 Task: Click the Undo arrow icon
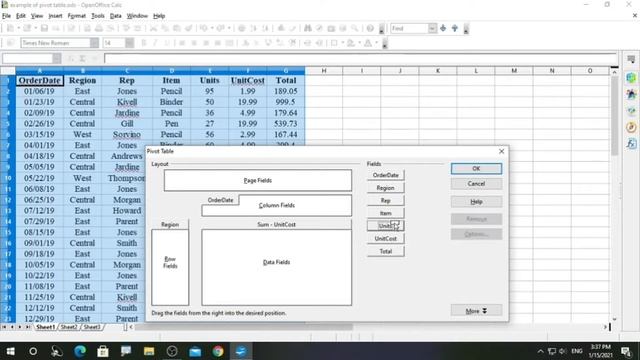pyautogui.click(x=203, y=28)
